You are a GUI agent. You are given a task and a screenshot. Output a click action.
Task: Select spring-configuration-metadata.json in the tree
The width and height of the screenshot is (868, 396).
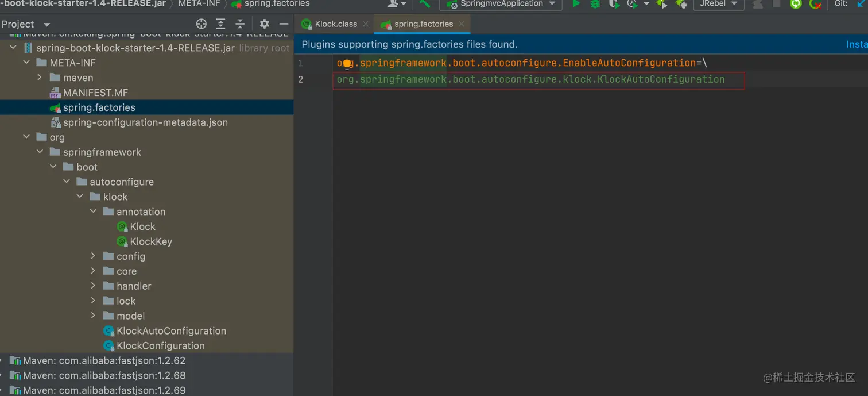click(145, 122)
